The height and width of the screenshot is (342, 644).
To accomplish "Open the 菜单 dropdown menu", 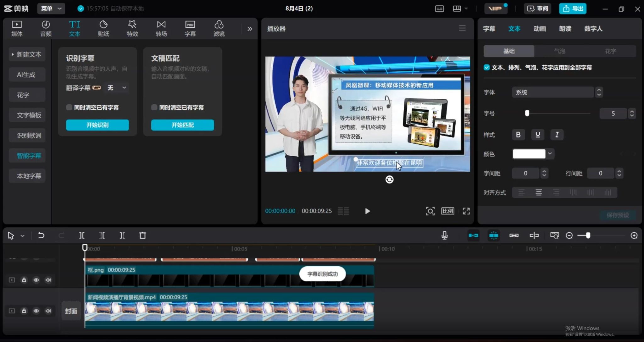I will (x=51, y=8).
